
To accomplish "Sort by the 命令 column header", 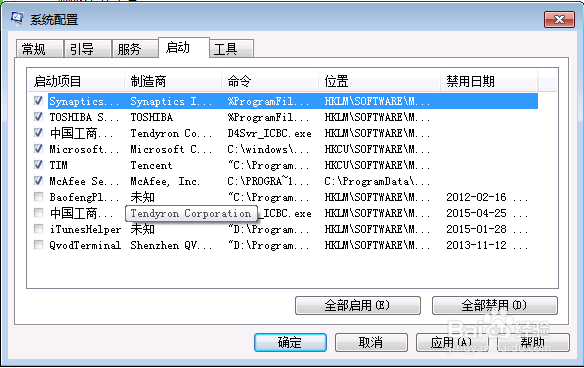I will pyautogui.click(x=270, y=81).
